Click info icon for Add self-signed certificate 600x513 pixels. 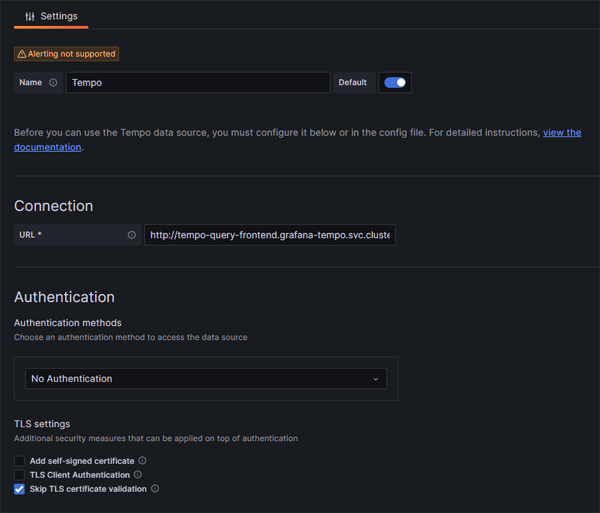pyautogui.click(x=142, y=460)
